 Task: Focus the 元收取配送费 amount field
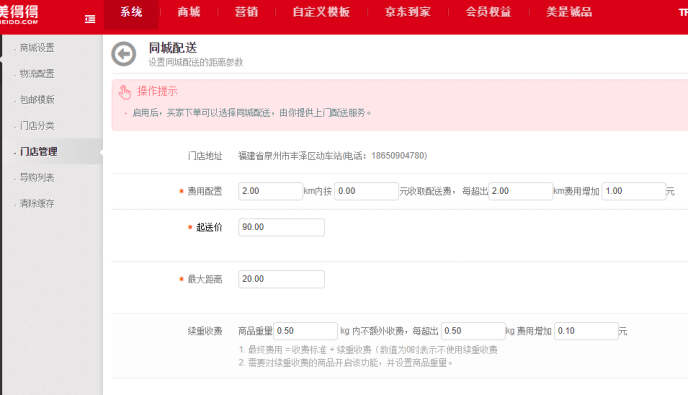pos(366,191)
